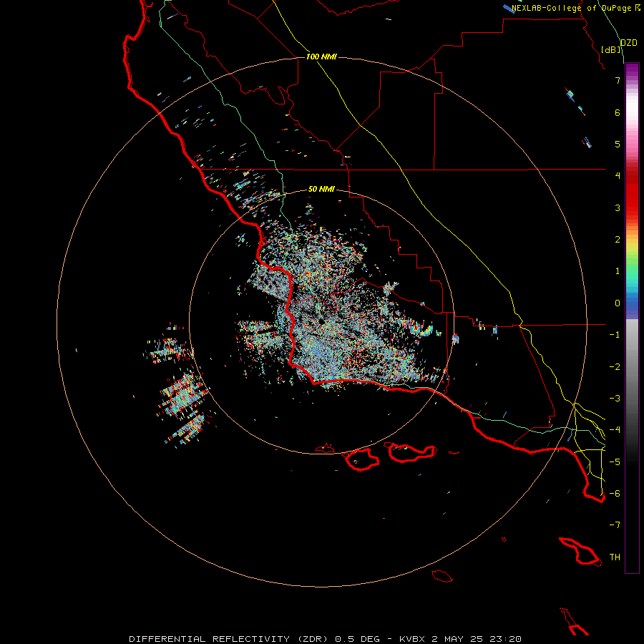Viewport: 644px width, 644px height.
Task: Click the ZDR color scale bar
Action: pos(632,318)
